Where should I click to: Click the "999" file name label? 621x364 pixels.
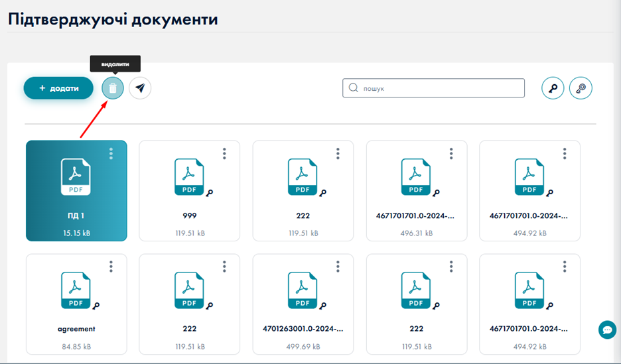pos(190,216)
